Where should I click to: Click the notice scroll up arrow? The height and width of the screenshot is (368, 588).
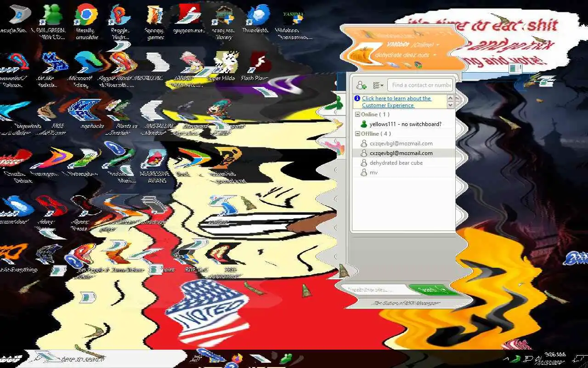tap(450, 98)
